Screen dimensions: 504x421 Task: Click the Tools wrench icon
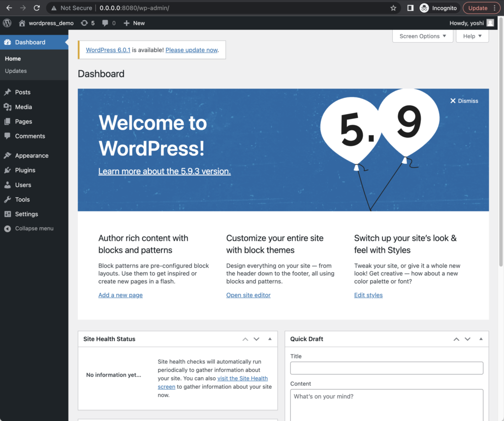click(x=8, y=199)
